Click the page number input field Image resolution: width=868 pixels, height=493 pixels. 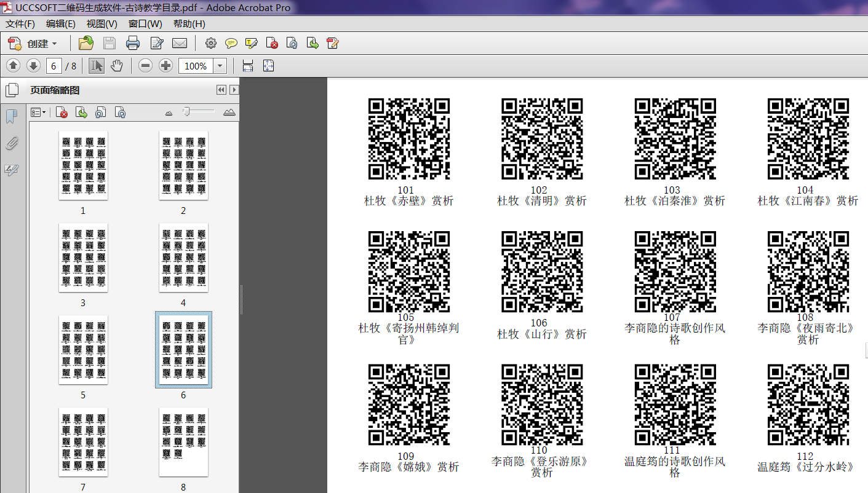54,66
